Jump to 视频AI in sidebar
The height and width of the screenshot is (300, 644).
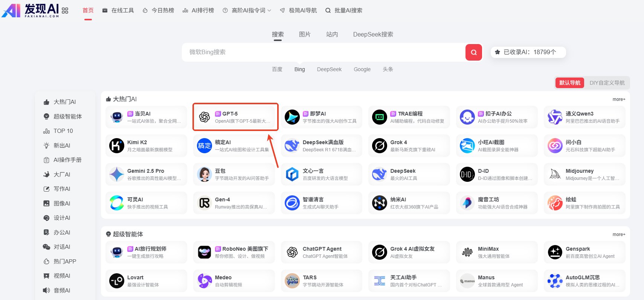coord(57,276)
